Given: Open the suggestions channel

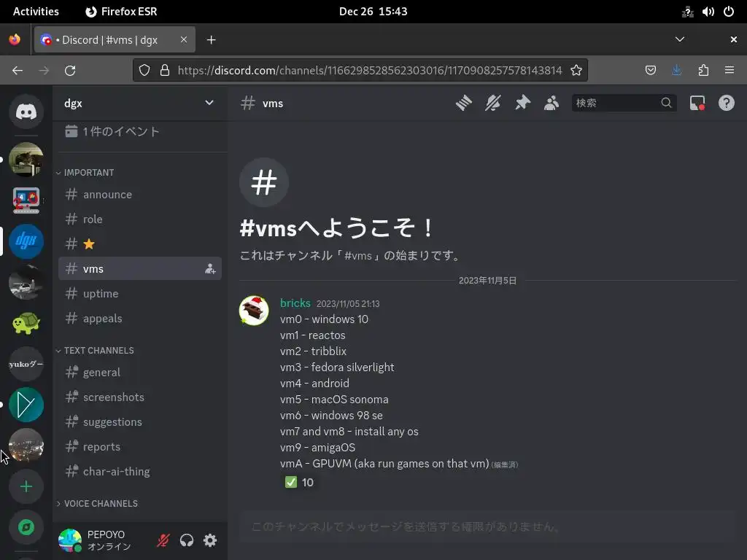Looking at the screenshot, I should pos(140,421).
